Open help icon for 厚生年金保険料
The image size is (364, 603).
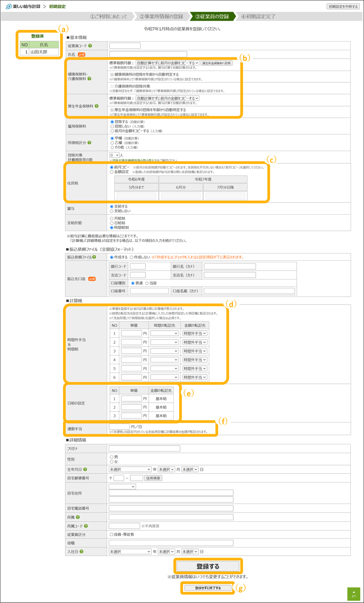[97, 106]
